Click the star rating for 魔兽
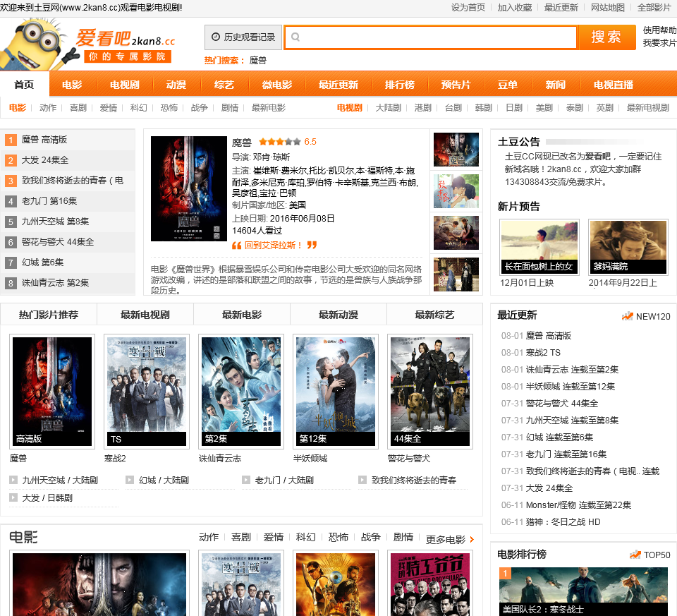Screen dimensions: 677x616 point(279,142)
